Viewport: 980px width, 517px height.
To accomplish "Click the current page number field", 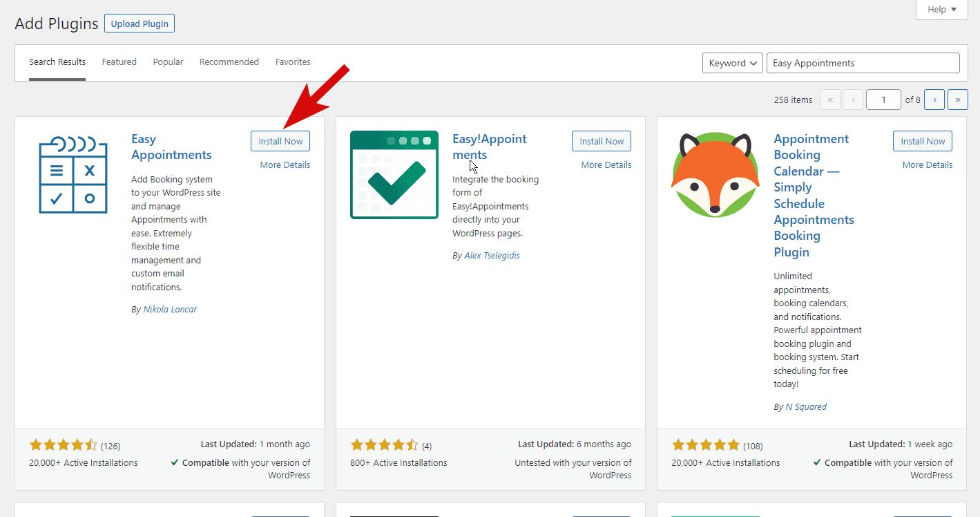I will click(883, 100).
